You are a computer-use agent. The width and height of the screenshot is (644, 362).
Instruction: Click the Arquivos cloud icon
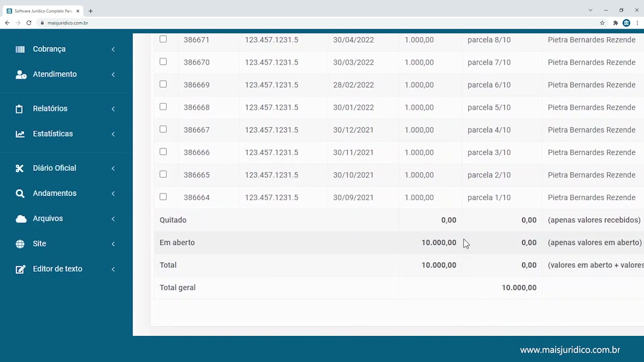point(21,219)
